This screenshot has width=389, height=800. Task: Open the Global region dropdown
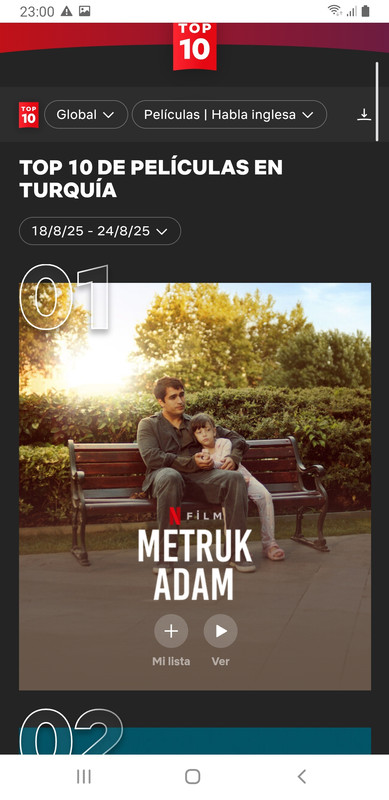click(x=86, y=114)
